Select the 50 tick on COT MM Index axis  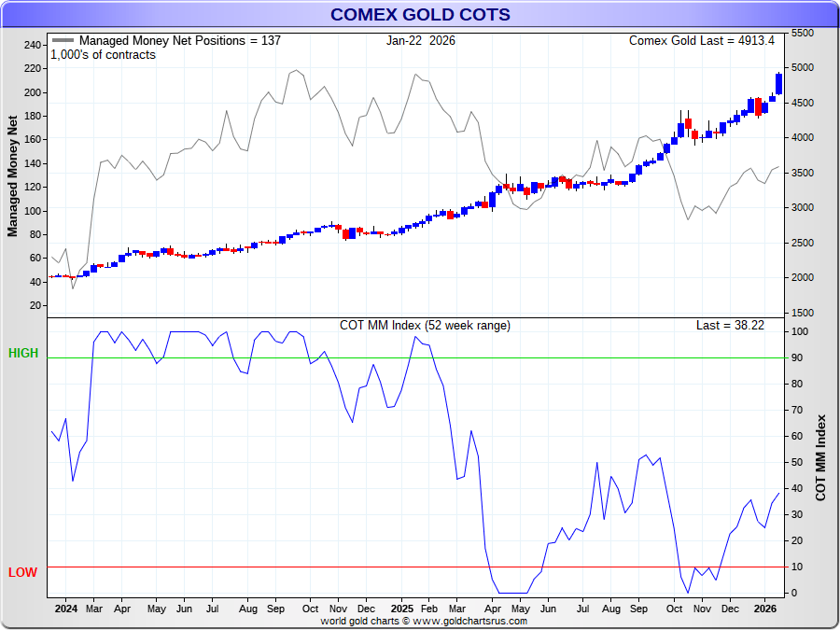pos(797,462)
